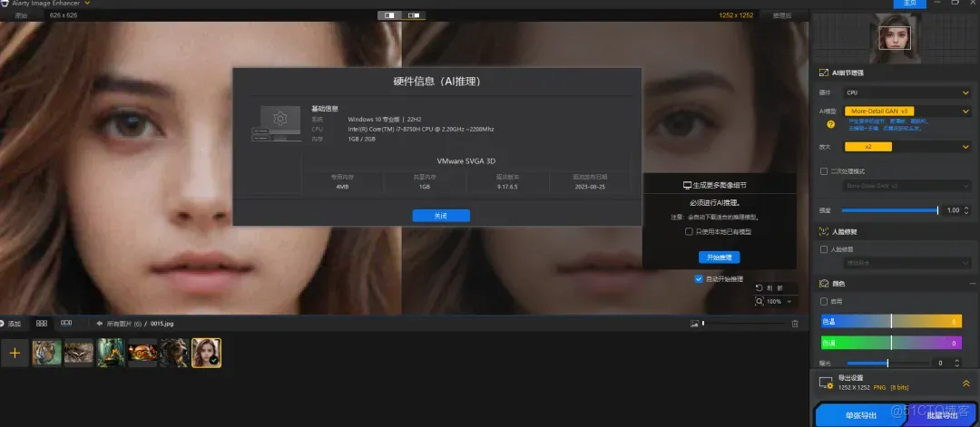Adjust the color temperature slider
Viewport: 980px width, 427px height.
891,322
